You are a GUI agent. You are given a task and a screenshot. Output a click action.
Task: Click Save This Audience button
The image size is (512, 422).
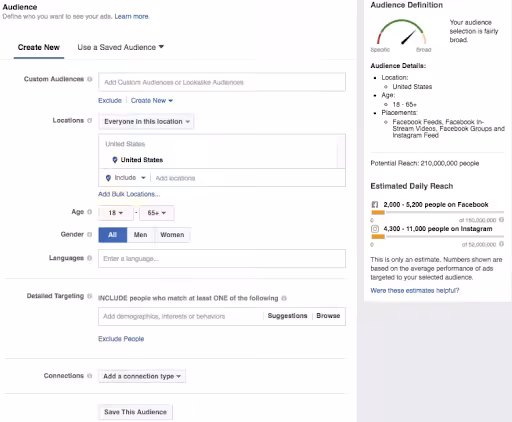coord(135,412)
